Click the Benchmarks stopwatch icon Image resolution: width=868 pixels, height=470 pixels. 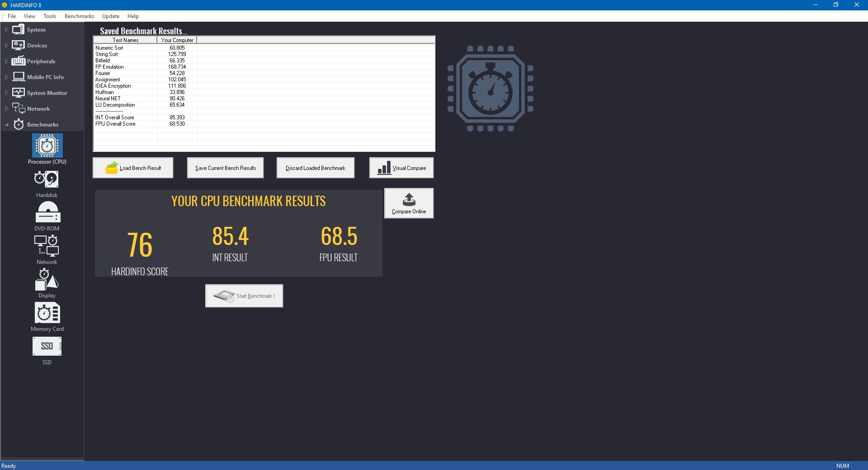click(19, 124)
